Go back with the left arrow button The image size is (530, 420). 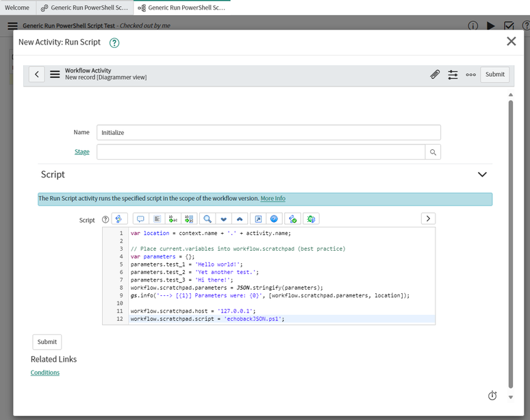coord(37,74)
